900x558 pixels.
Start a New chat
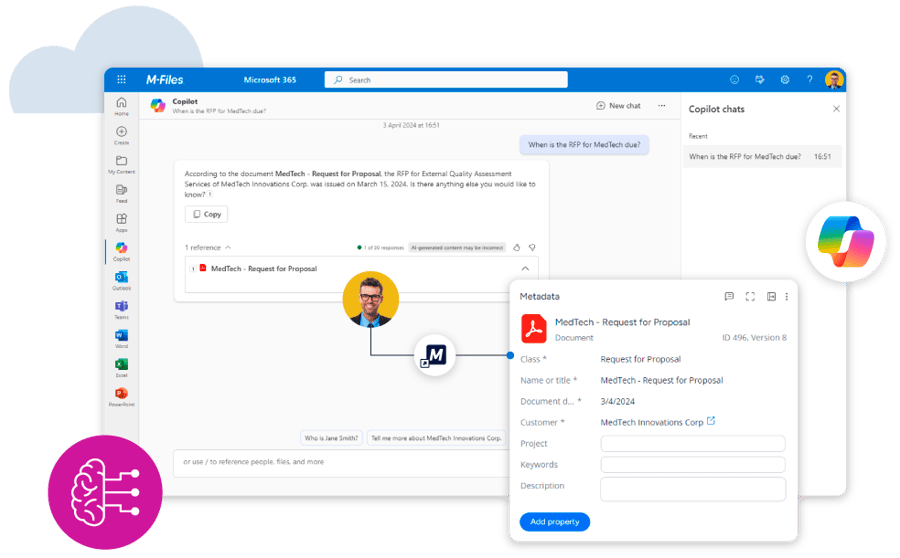[618, 106]
